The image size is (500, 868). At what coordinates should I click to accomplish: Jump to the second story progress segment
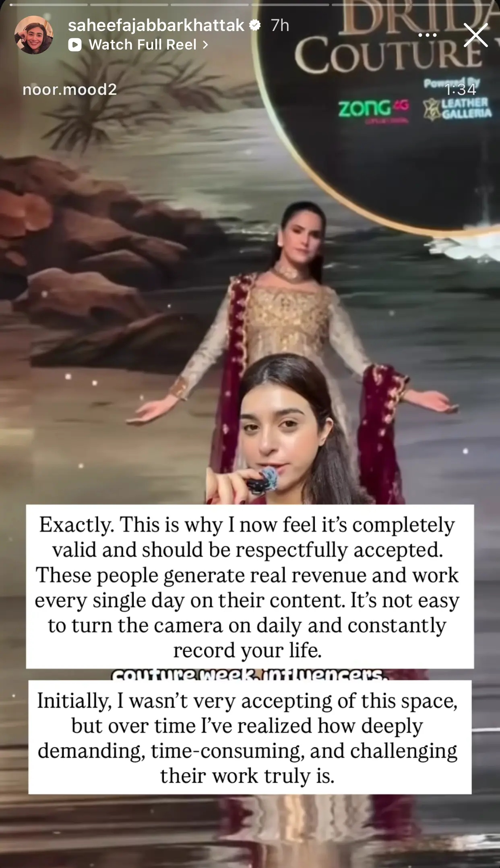[129, 5]
